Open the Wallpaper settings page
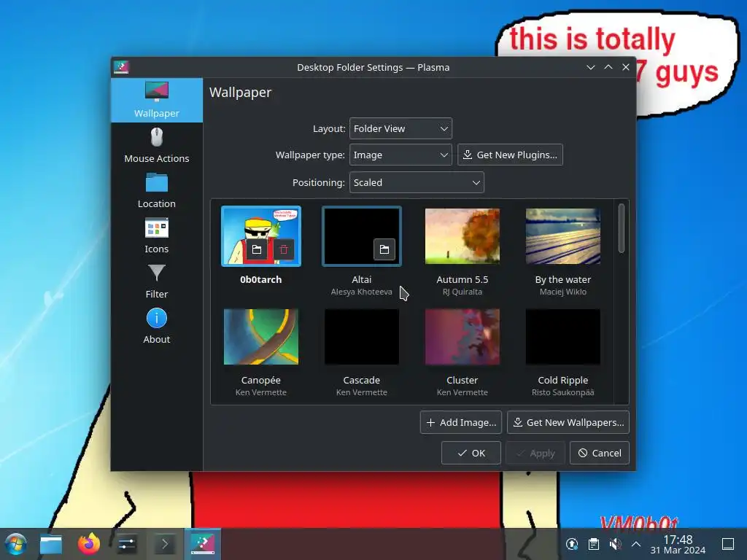This screenshot has width=747, height=560. [x=157, y=100]
